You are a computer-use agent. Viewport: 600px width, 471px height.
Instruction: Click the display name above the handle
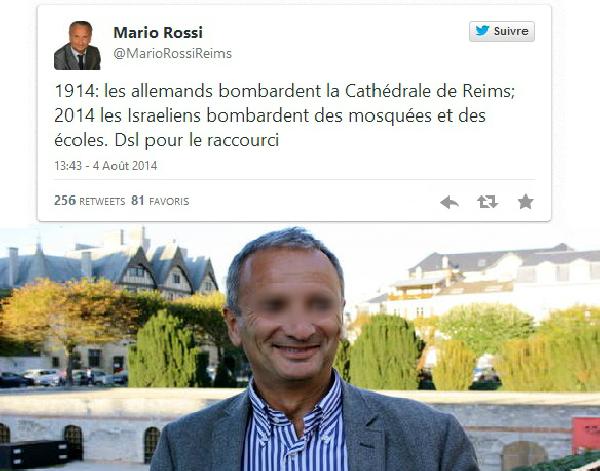[158, 33]
